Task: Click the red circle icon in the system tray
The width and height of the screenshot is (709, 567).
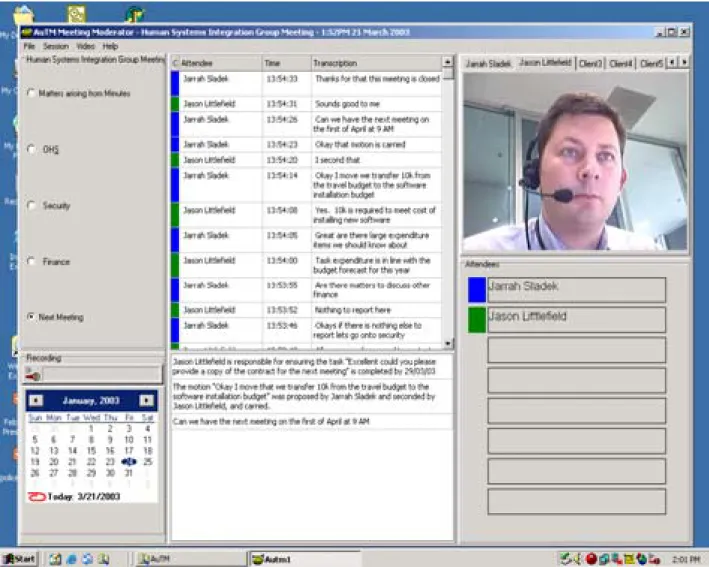Action: 591,559
